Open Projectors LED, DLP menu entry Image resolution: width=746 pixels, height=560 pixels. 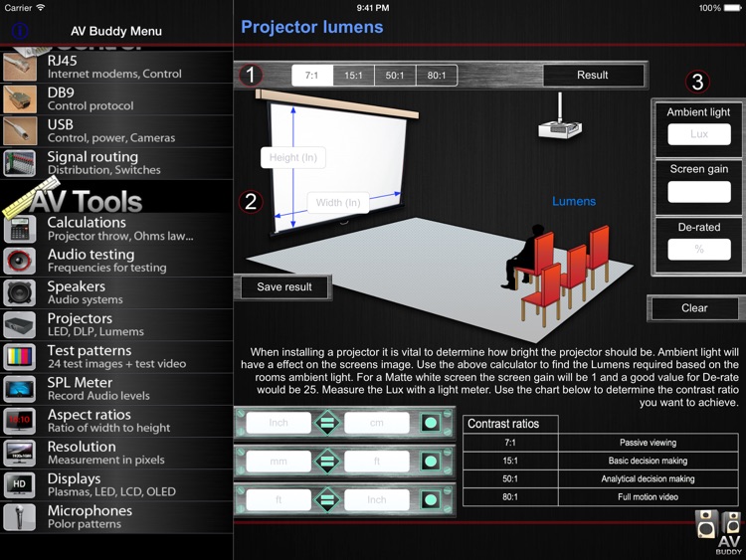click(116, 324)
